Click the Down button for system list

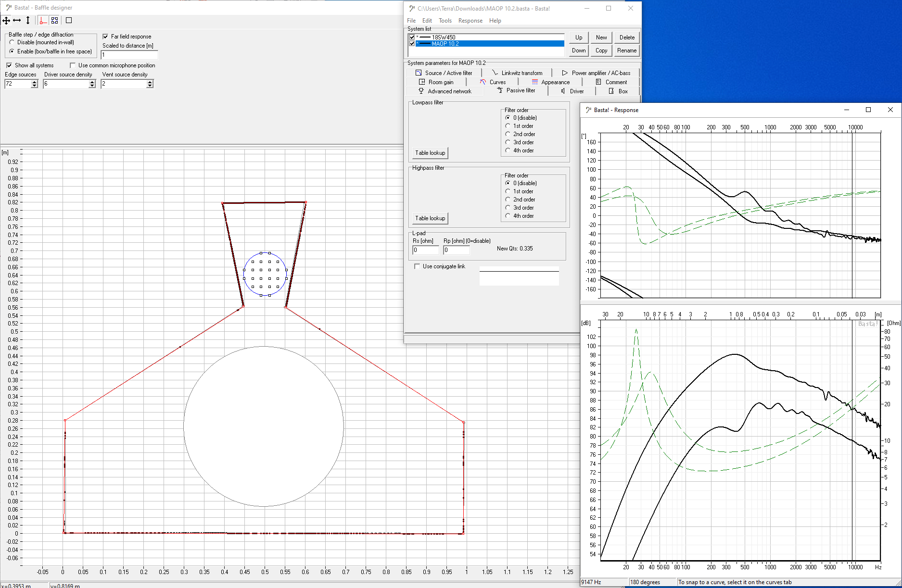coord(579,50)
